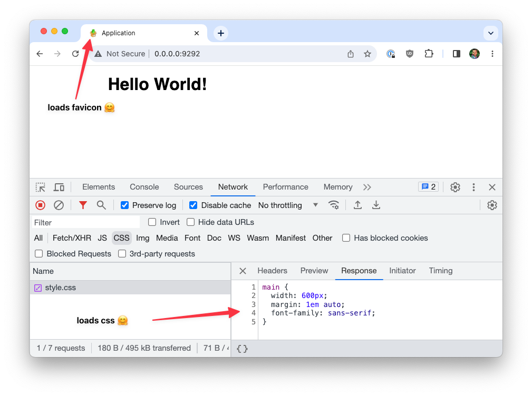This screenshot has width=532, height=396.
Task: Open the Memory tab
Action: click(338, 187)
